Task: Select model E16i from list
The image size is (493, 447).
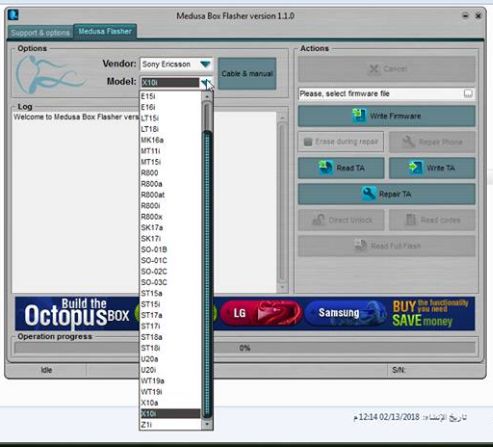Action: (170, 107)
